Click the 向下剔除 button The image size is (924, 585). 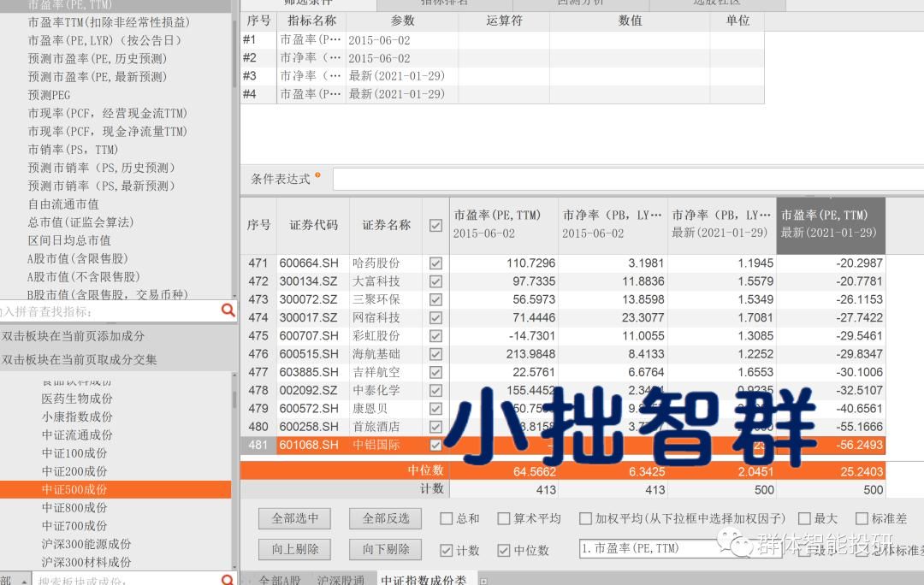coord(385,549)
